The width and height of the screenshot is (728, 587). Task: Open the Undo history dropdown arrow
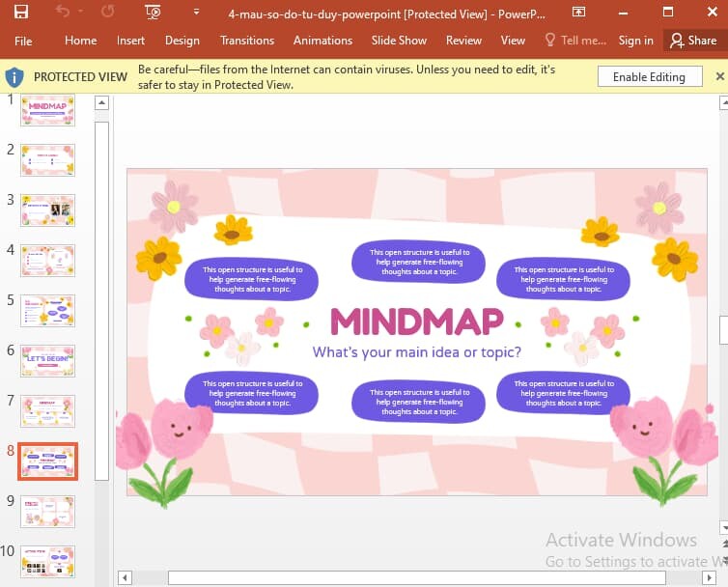click(81, 12)
